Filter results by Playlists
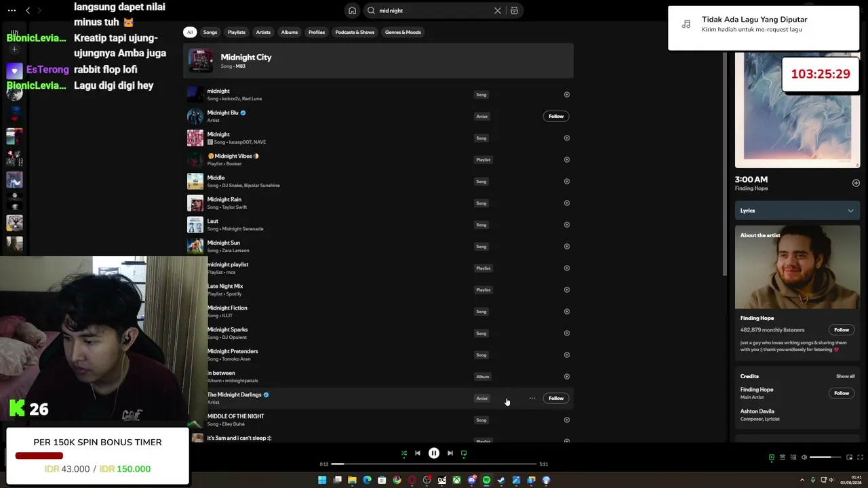868x488 pixels. [237, 32]
